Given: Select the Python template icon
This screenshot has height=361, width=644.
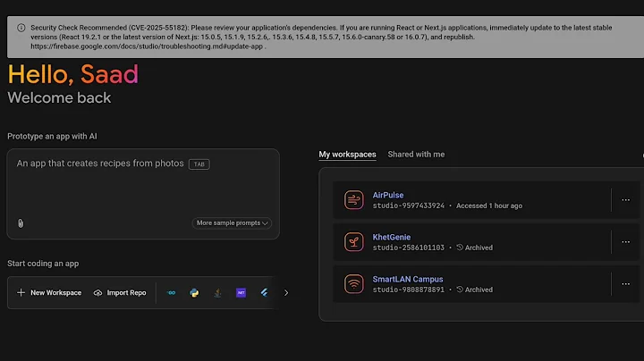Looking at the screenshot, I should (194, 292).
